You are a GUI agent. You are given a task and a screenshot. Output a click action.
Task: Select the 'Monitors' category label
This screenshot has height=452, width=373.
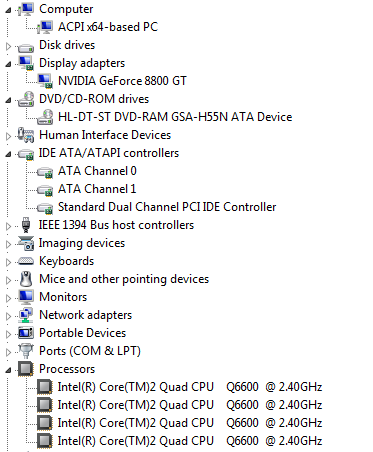tap(63, 297)
